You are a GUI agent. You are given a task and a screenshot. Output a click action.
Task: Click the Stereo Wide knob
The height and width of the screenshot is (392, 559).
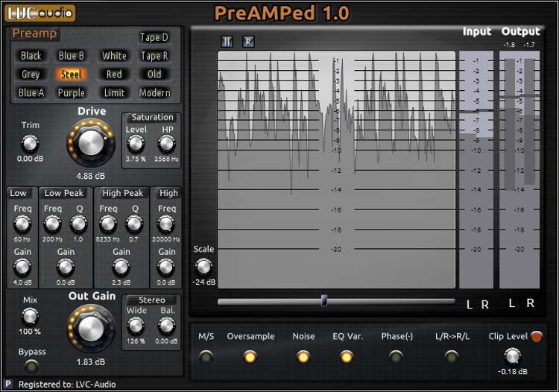(x=136, y=326)
